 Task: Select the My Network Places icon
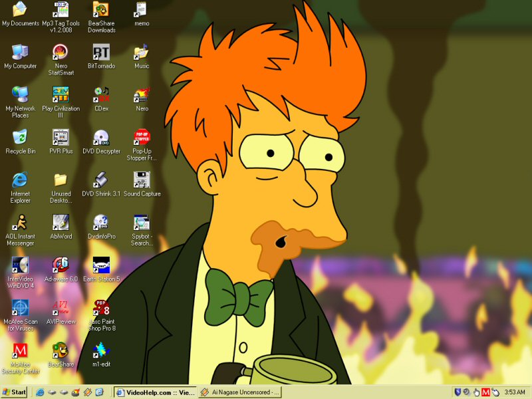tap(20, 102)
